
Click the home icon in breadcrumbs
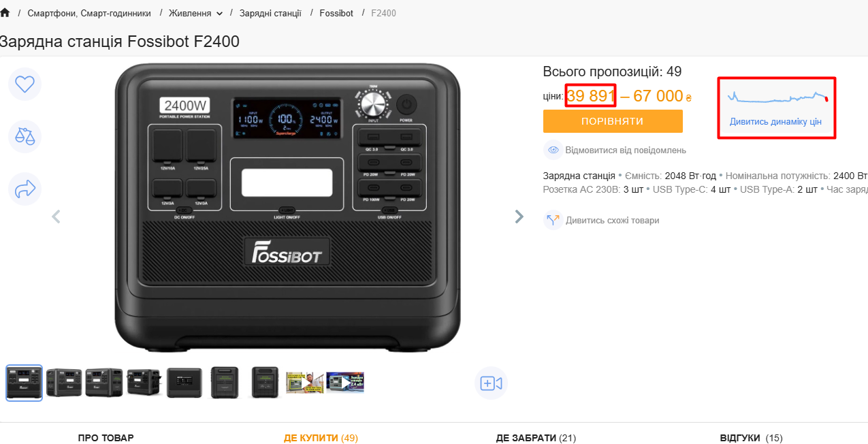pyautogui.click(x=5, y=13)
